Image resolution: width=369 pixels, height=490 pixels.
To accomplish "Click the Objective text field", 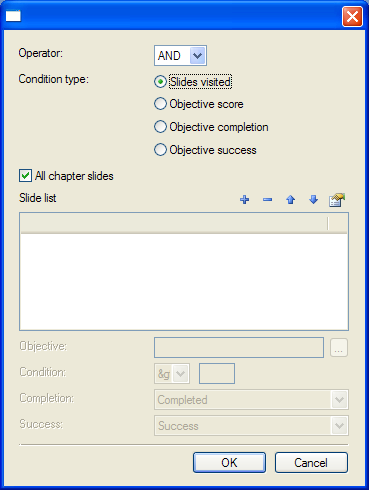I will coord(239,347).
